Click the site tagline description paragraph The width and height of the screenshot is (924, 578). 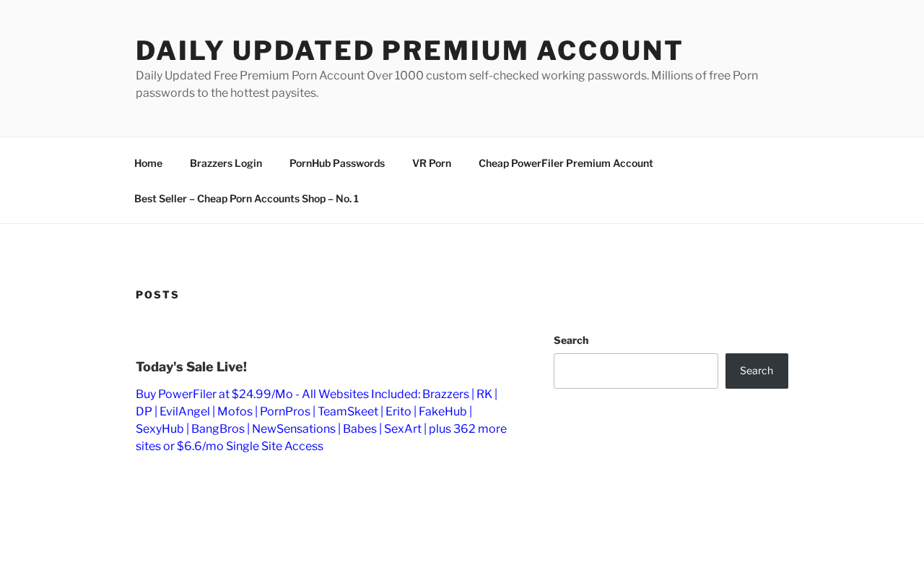coord(447,85)
